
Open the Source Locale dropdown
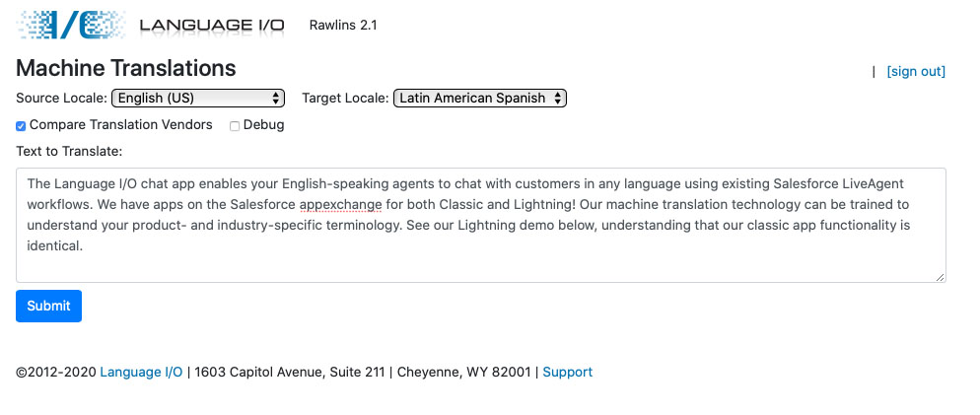tap(198, 99)
